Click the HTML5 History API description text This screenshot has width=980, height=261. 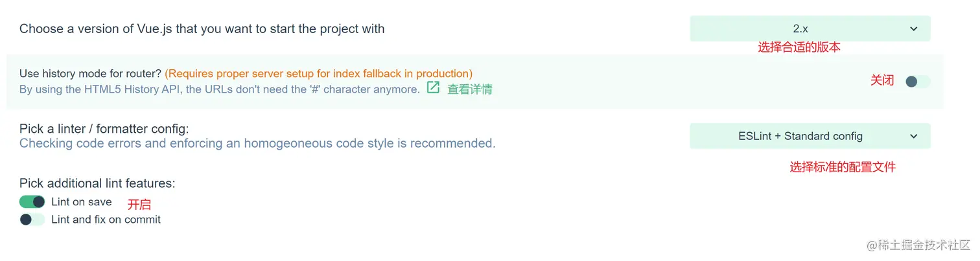219,89
